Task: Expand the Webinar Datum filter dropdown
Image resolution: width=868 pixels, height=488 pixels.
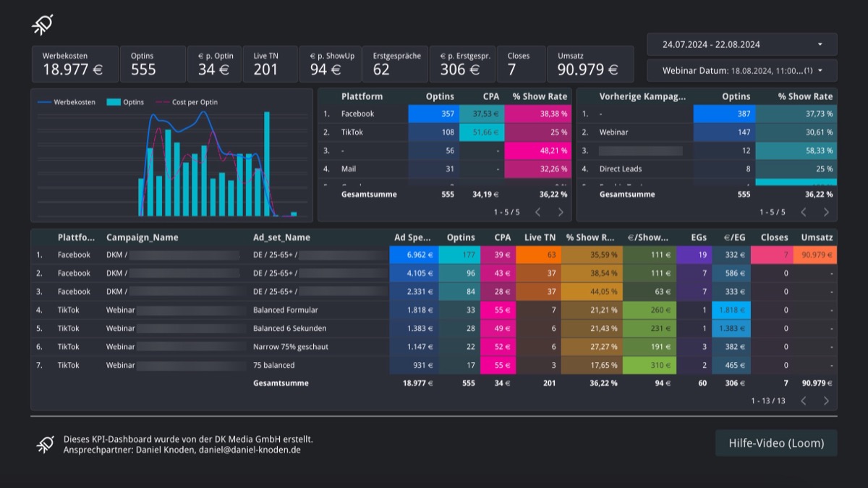Action: [x=741, y=71]
